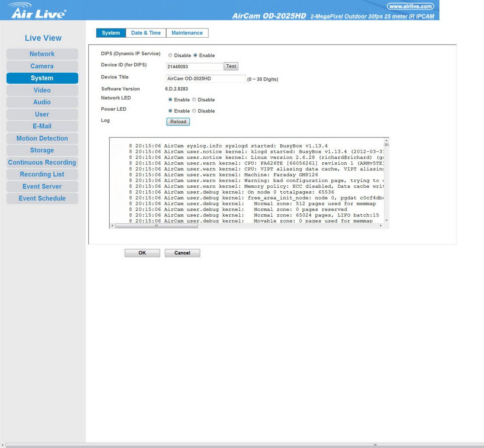Open the www.airlive.com link
484x448 pixels.
[410, 7]
